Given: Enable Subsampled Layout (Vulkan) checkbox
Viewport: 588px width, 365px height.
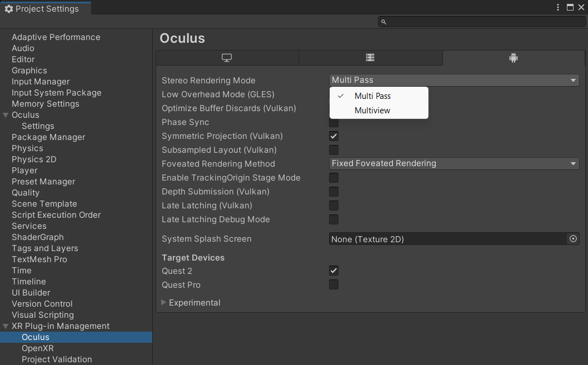Looking at the screenshot, I should (334, 150).
